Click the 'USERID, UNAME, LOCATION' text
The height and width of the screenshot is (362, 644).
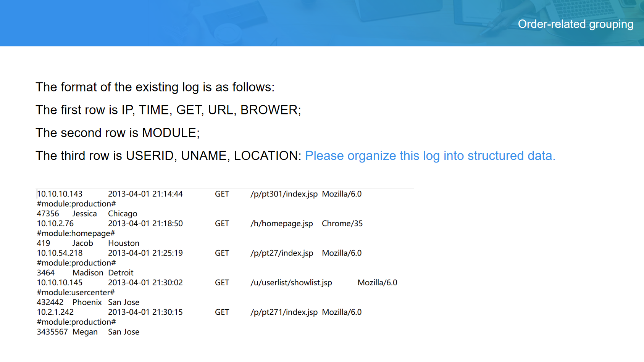(212, 156)
